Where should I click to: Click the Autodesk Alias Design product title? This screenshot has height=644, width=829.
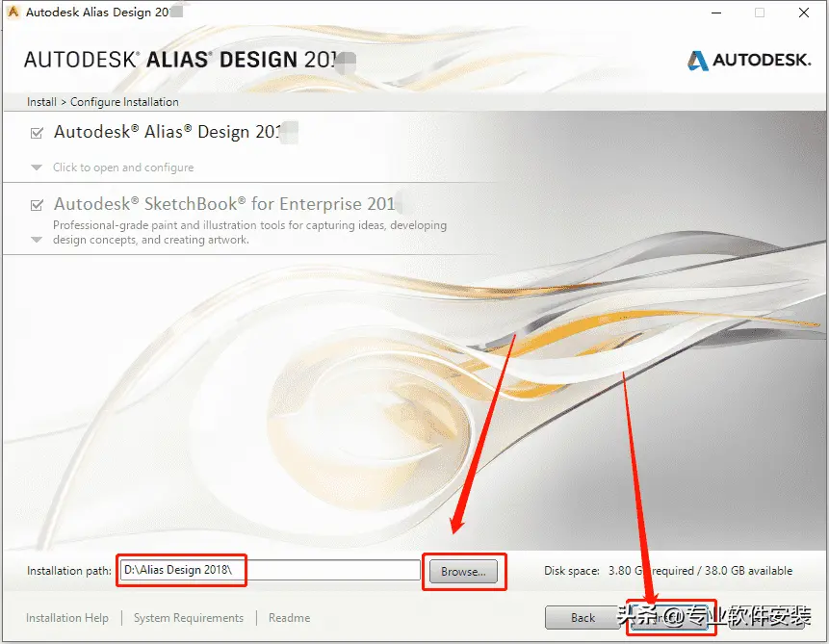tap(168, 132)
